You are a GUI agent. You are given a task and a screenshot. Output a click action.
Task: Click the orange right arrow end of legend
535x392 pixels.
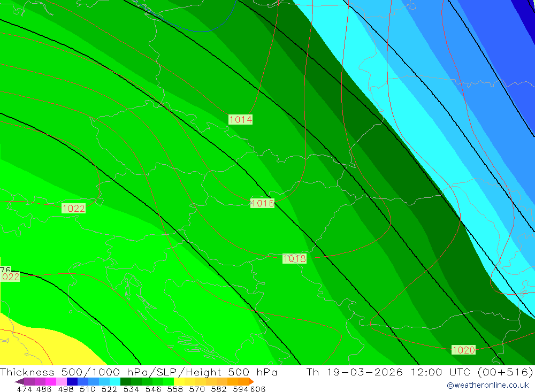(x=251, y=381)
